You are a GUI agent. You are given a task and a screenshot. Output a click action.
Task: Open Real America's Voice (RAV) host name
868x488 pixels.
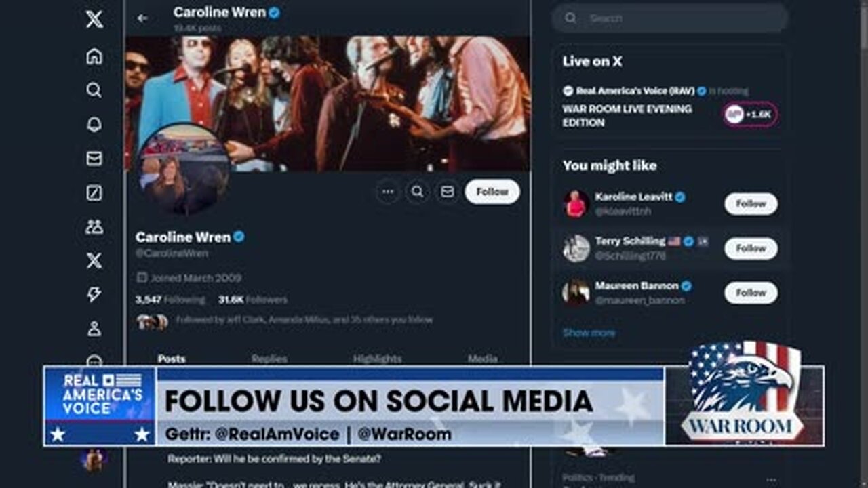point(635,90)
